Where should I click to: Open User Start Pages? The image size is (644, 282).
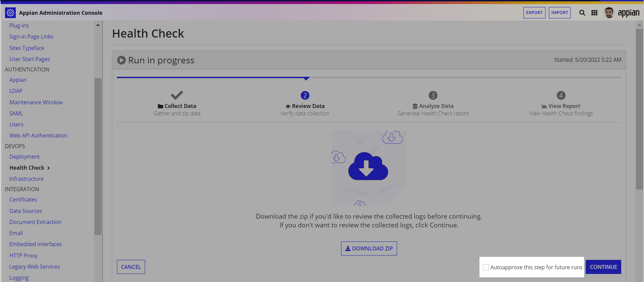(x=29, y=59)
